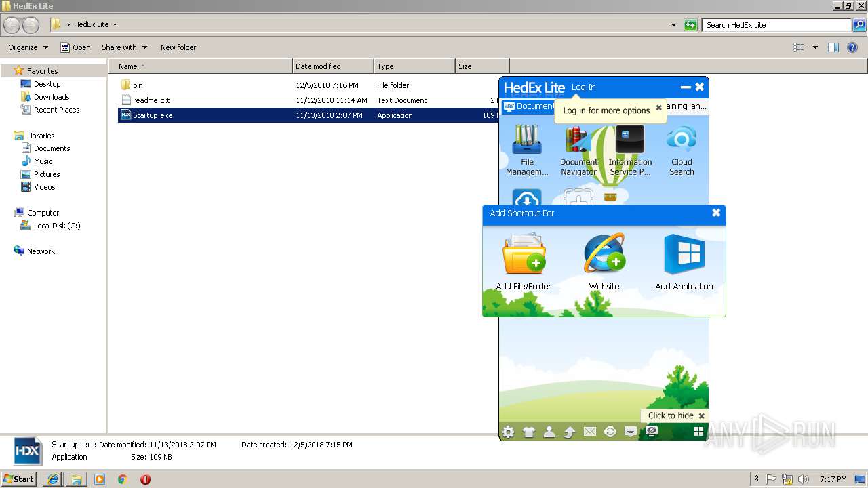Toggle the preview pane button
The width and height of the screenshot is (868, 488).
(833, 47)
